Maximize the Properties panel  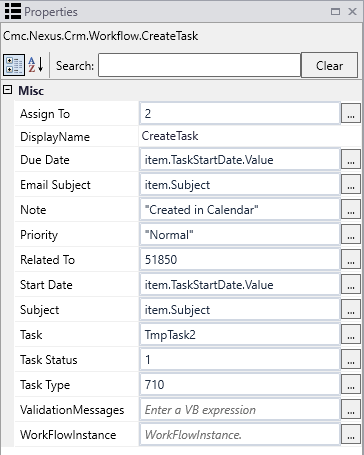[335, 12]
